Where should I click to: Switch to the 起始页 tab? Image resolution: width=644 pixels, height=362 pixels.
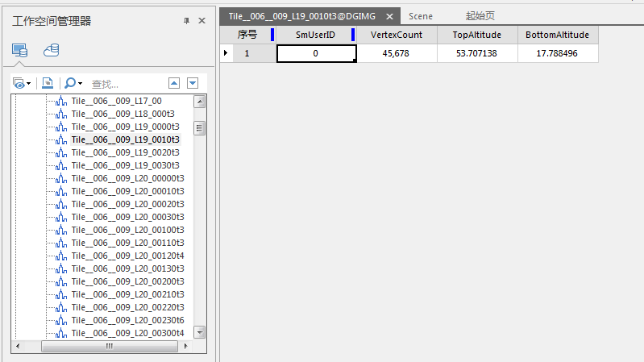(x=480, y=16)
